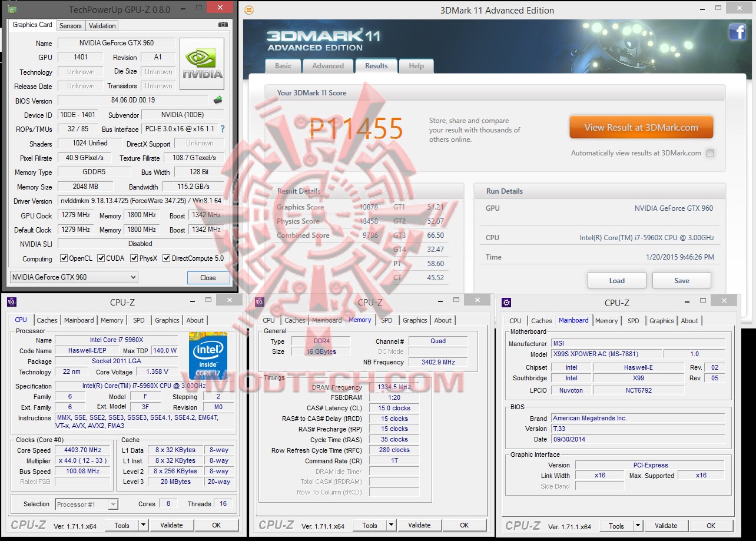Open the Advanced tab in 3DMark 11

click(328, 66)
